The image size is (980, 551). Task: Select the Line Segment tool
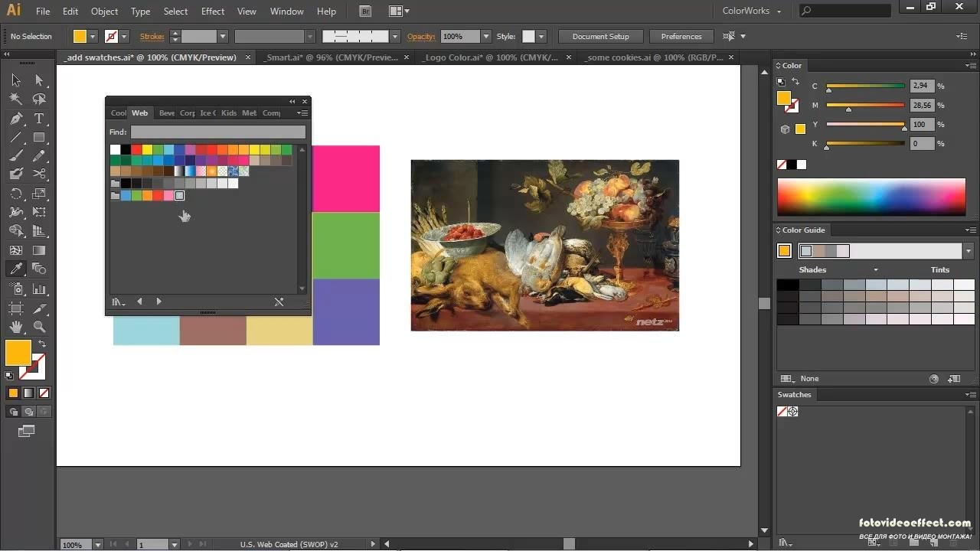click(x=15, y=138)
